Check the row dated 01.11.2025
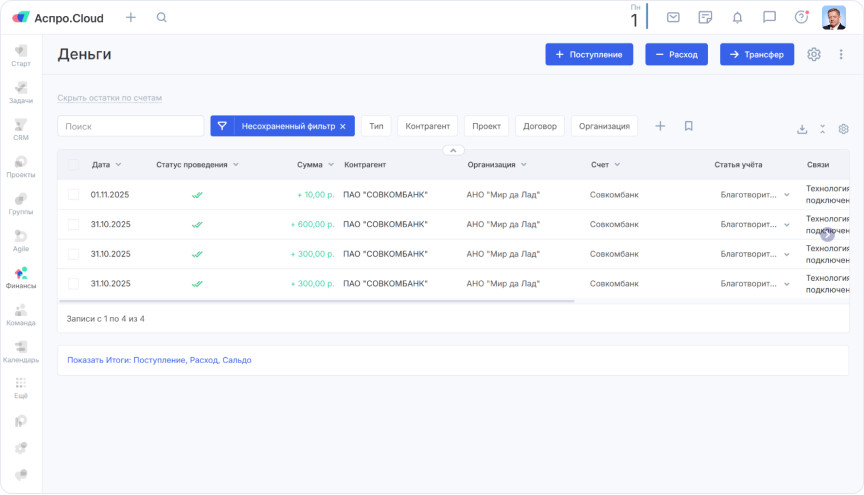The image size is (864, 495). (73, 195)
